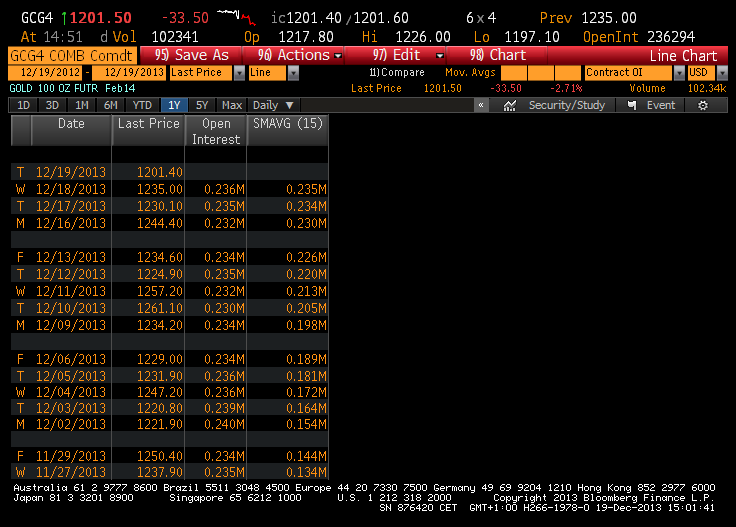Click the 98) Chart button

pos(497,55)
